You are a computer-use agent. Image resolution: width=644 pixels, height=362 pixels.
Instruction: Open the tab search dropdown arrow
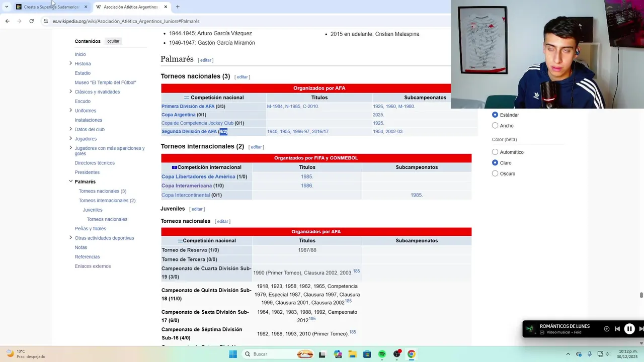(7, 7)
